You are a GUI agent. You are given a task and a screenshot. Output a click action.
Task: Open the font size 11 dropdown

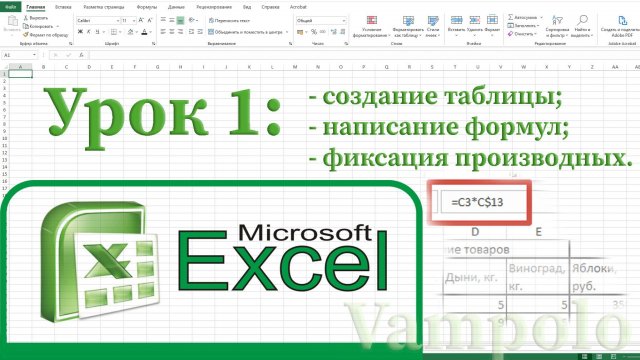tap(134, 20)
